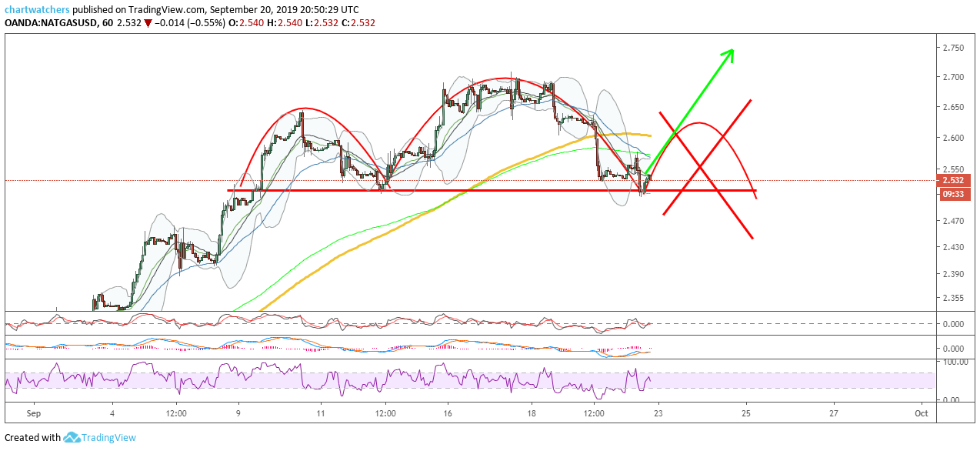Click the 27 date axis label
Screen dimensions: 980x451
pos(834,413)
